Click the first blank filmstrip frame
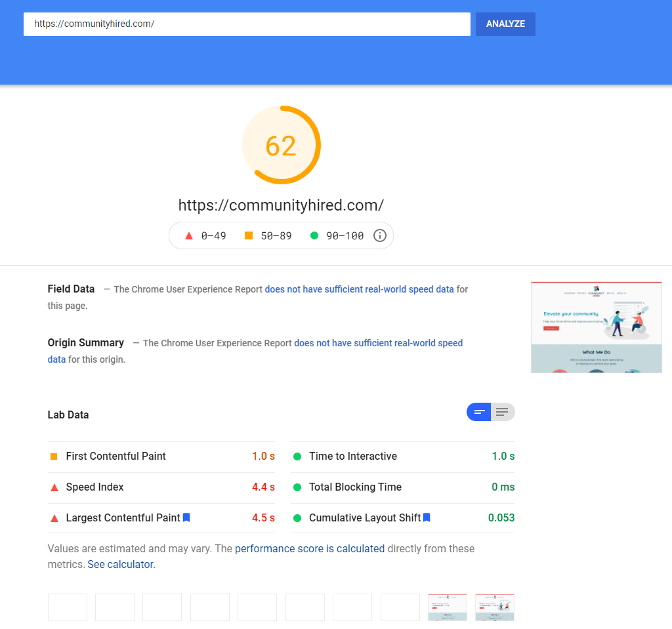The height and width of the screenshot is (629, 672). pyautogui.click(x=68, y=607)
